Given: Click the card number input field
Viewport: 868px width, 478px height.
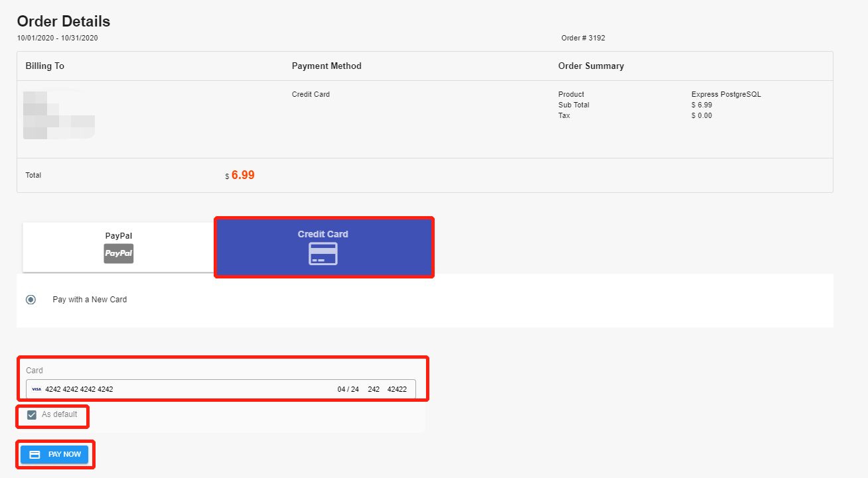Looking at the screenshot, I should 133,389.
